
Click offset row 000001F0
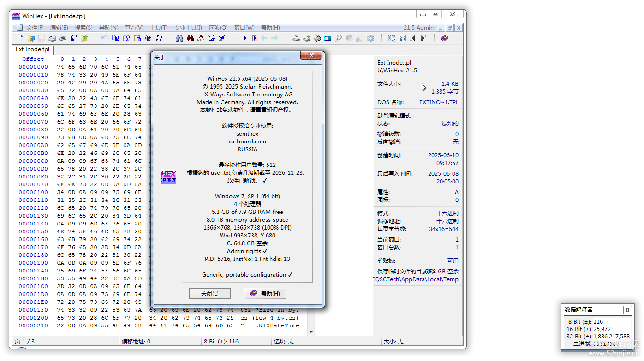pos(33,310)
